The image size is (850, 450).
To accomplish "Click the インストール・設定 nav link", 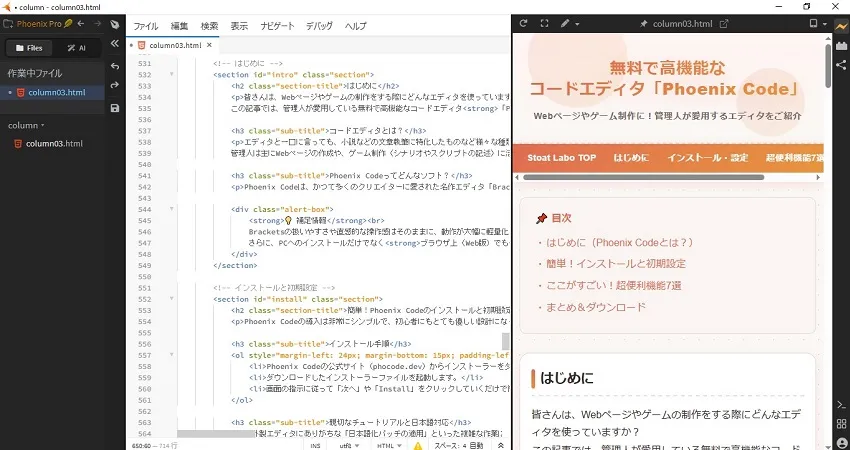I will pyautogui.click(x=707, y=158).
